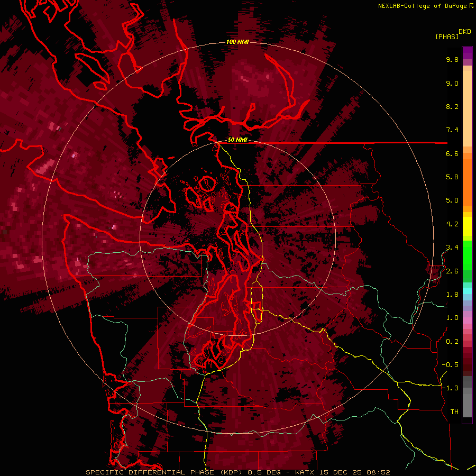476x476 pixels.
Task: Pick the purple segment atop the color scale
Action: pyautogui.click(x=467, y=53)
